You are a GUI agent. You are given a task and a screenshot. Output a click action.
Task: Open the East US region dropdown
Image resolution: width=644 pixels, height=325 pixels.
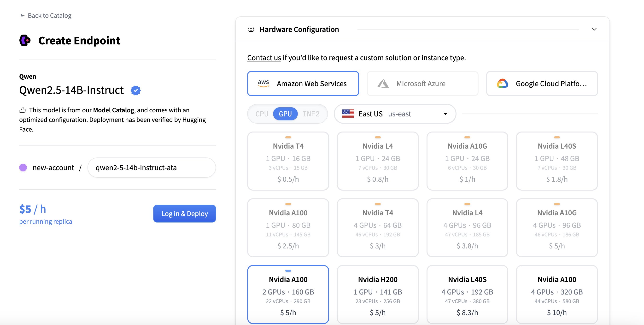pyautogui.click(x=395, y=114)
